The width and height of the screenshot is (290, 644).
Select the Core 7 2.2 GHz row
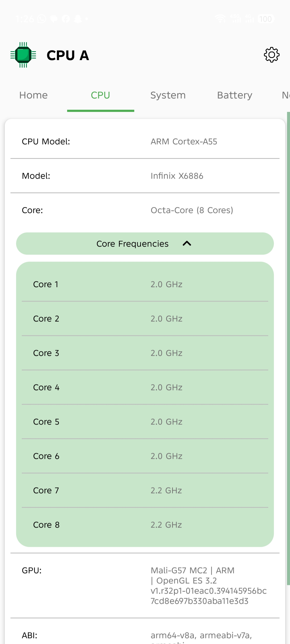145,491
